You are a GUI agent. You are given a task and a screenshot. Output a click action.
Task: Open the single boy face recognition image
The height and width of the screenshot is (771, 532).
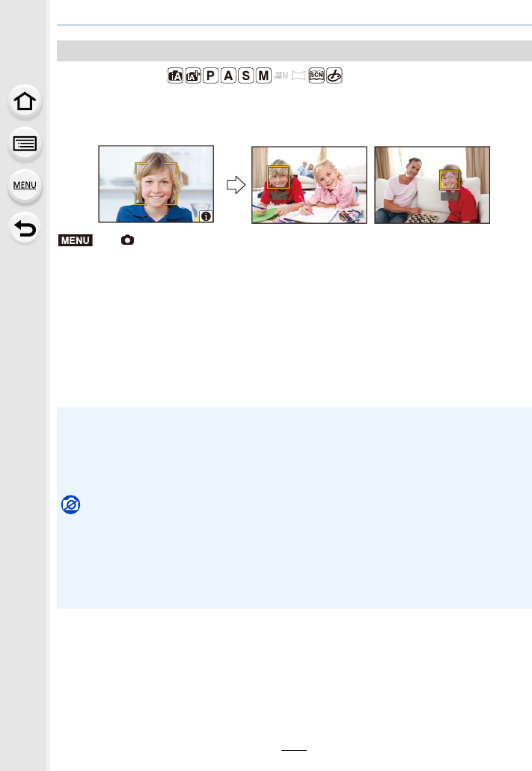pos(156,184)
